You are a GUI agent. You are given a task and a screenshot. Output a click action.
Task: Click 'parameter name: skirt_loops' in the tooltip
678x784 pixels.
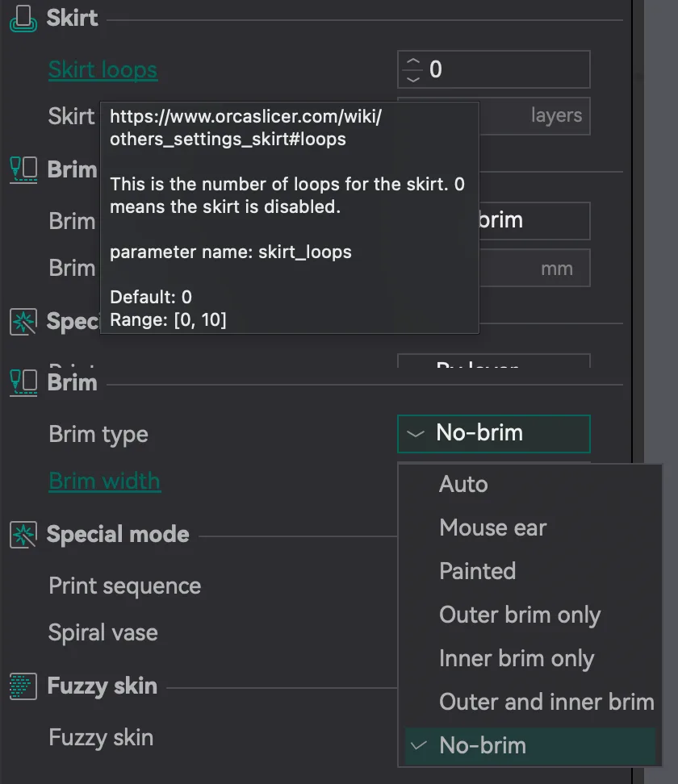[x=231, y=252]
